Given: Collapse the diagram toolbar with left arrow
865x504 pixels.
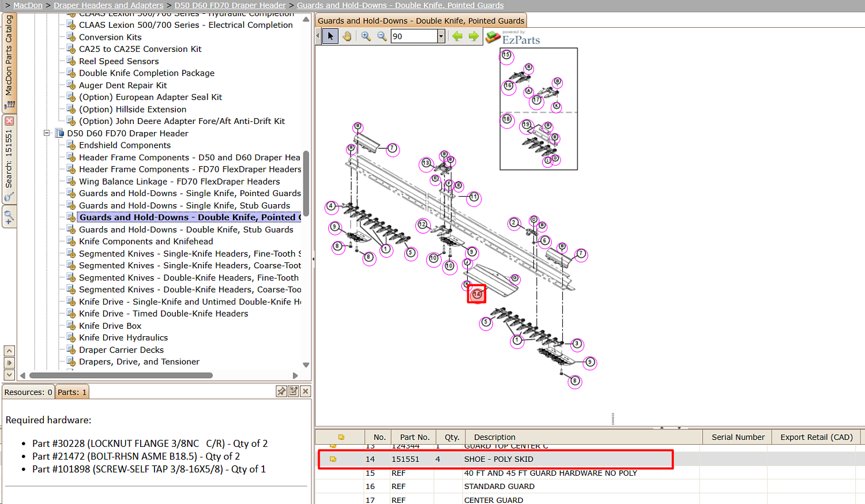Looking at the screenshot, I should tap(318, 36).
